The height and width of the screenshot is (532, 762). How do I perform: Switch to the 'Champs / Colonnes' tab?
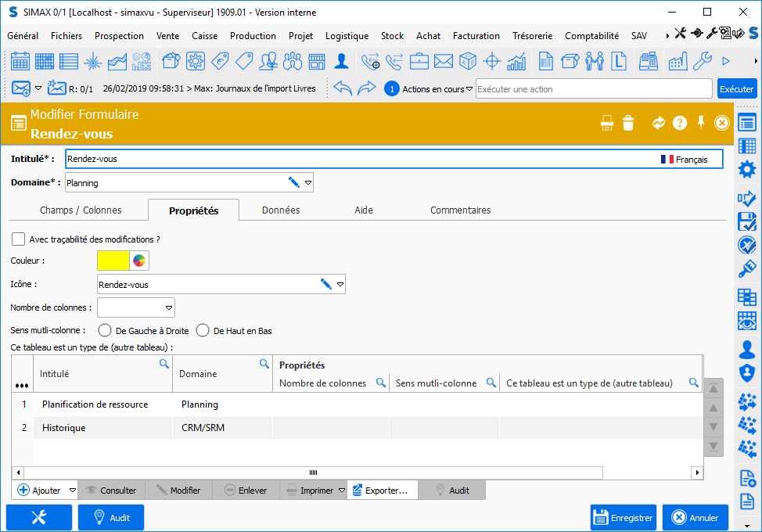tap(81, 210)
